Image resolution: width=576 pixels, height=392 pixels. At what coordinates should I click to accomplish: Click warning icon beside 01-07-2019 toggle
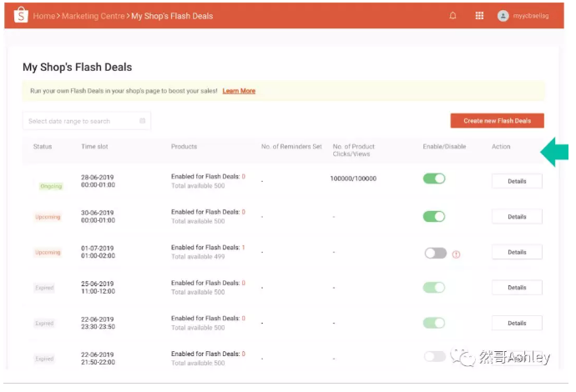(x=456, y=254)
